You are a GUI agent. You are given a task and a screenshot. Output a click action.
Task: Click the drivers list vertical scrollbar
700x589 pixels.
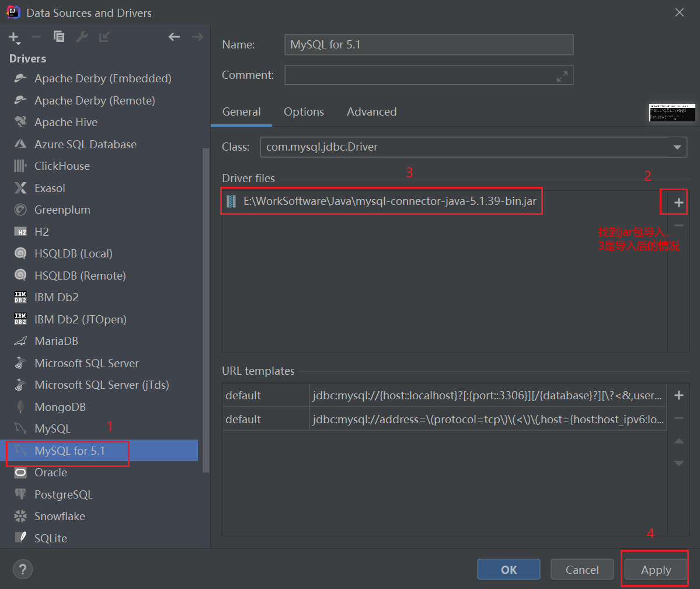[206, 309]
